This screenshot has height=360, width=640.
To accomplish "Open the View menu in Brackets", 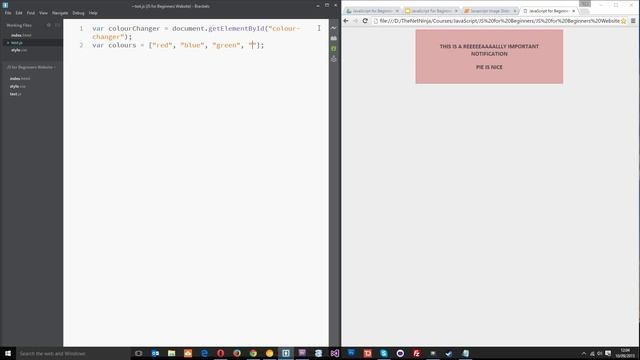I will coord(43,13).
